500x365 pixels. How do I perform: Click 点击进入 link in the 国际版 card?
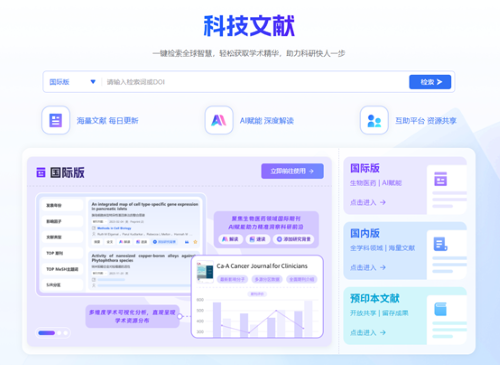click(x=368, y=202)
